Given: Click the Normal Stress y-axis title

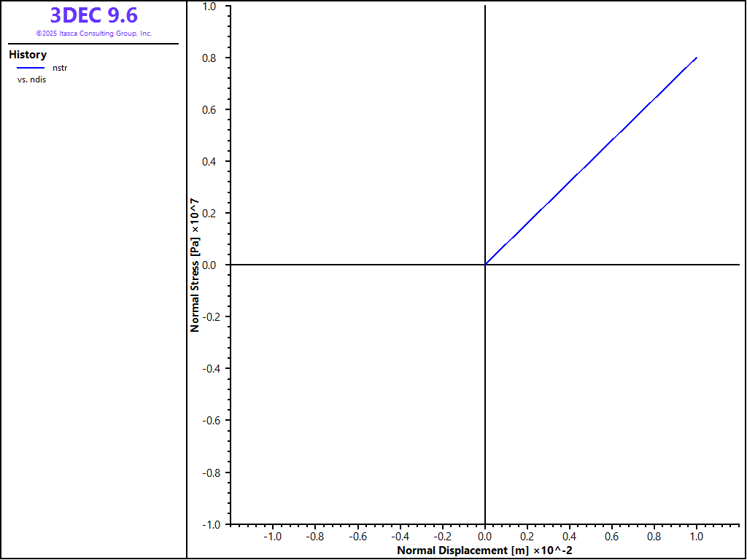Looking at the screenshot, I should click(195, 265).
